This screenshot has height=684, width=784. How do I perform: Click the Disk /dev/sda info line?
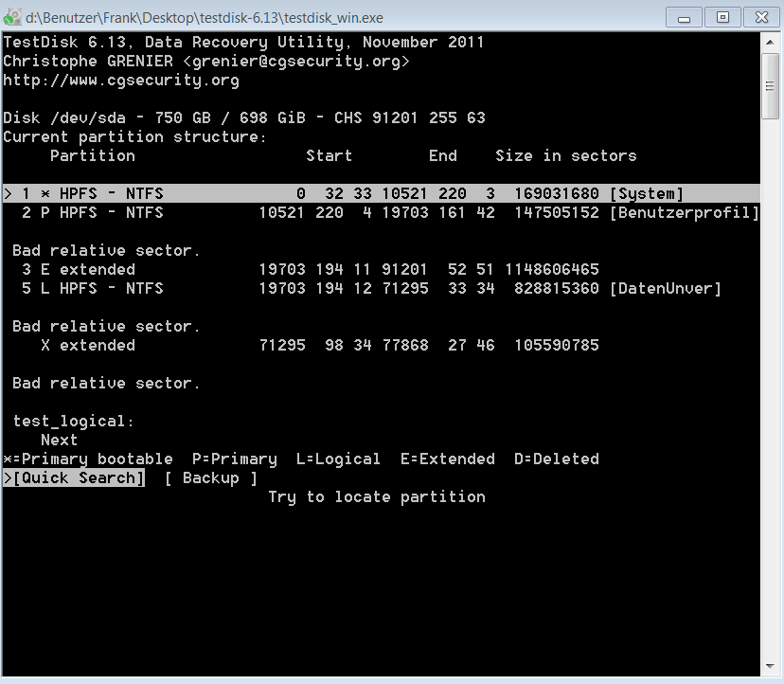pos(244,117)
